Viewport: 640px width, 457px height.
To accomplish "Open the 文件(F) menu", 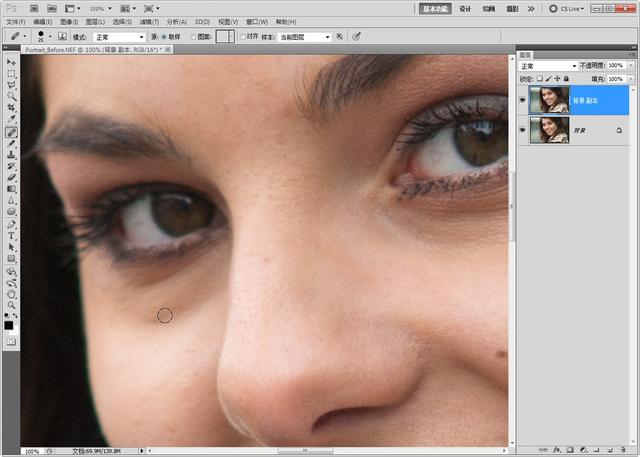I will [x=16, y=22].
